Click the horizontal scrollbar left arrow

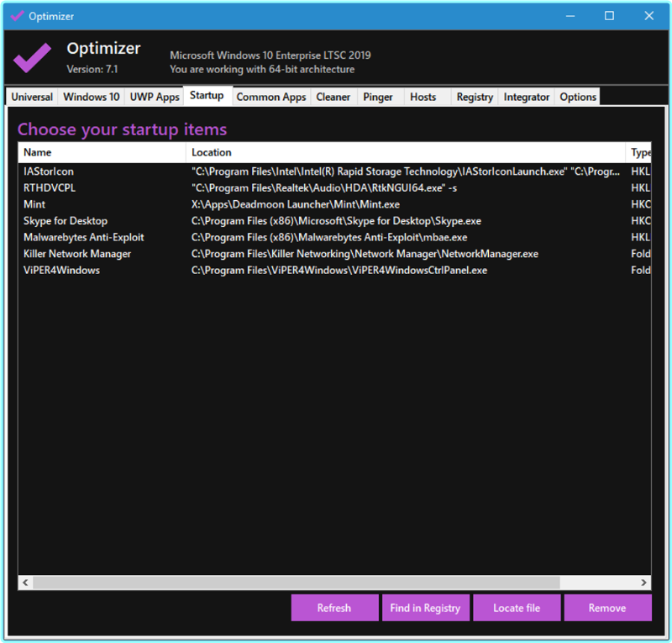tap(25, 582)
